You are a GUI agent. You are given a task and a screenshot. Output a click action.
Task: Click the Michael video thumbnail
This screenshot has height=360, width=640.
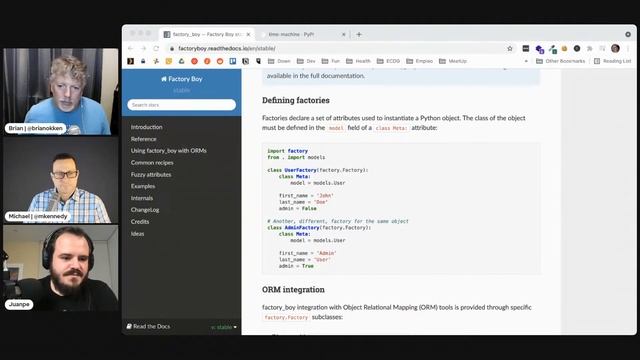click(x=60, y=180)
